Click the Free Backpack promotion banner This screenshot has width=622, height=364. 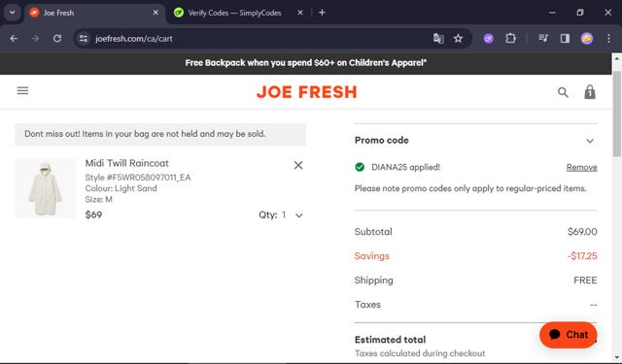click(306, 63)
